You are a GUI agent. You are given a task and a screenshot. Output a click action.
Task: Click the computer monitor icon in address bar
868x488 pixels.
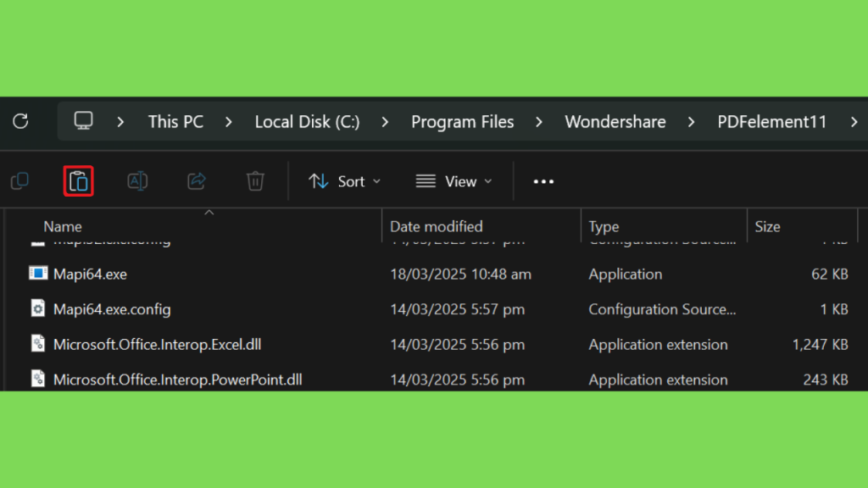coord(84,120)
